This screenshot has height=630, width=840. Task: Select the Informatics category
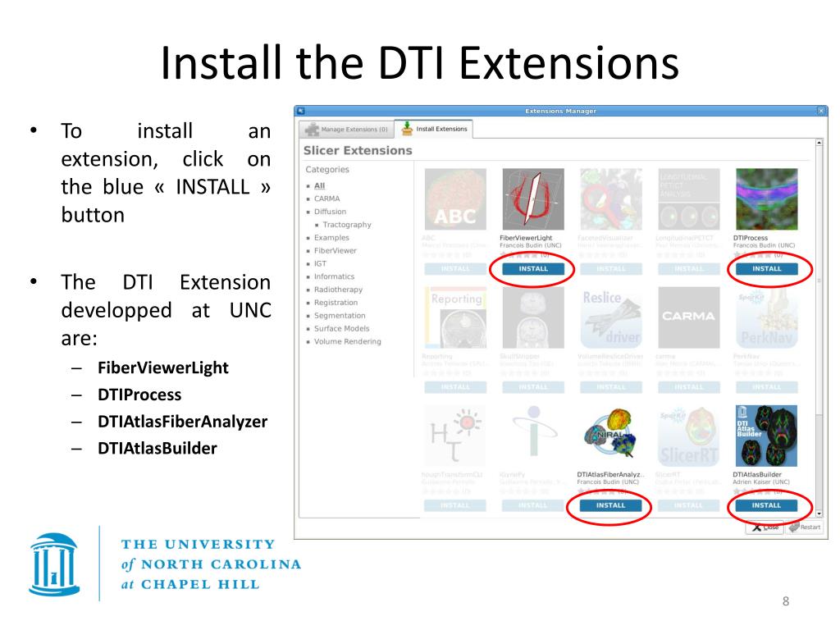pyautogui.click(x=335, y=276)
